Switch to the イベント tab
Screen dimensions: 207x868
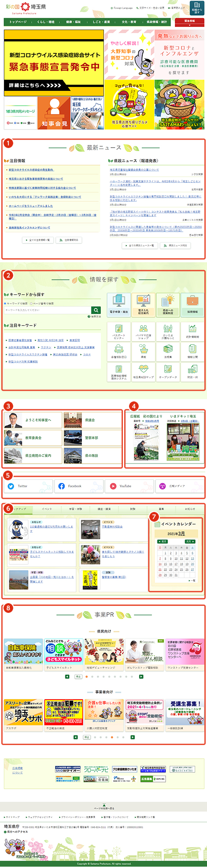[x=47, y=509]
